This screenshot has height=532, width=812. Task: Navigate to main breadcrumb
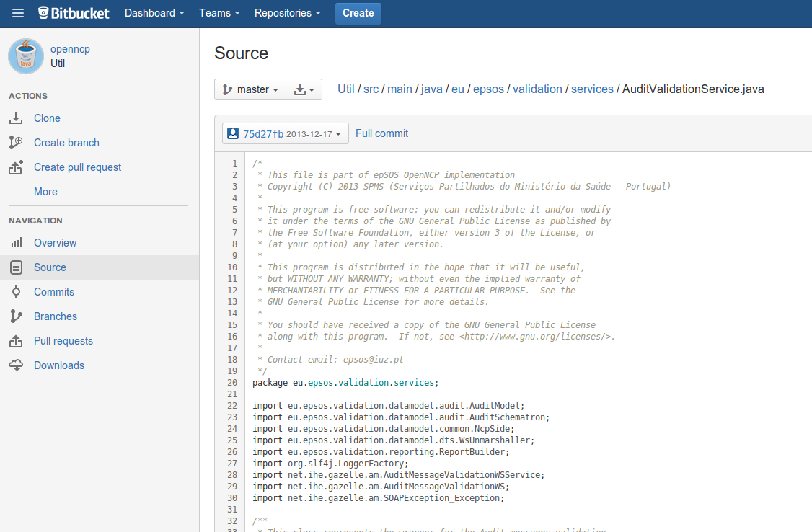[x=400, y=89]
